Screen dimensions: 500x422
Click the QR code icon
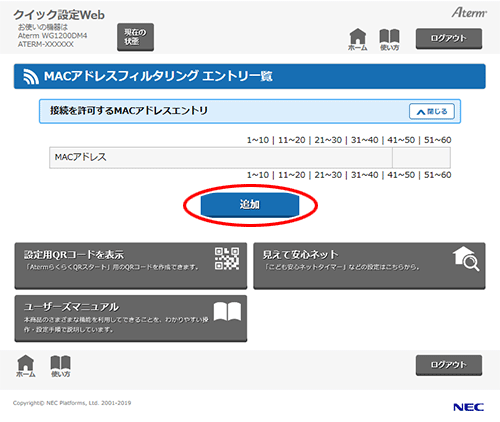pos(227,259)
